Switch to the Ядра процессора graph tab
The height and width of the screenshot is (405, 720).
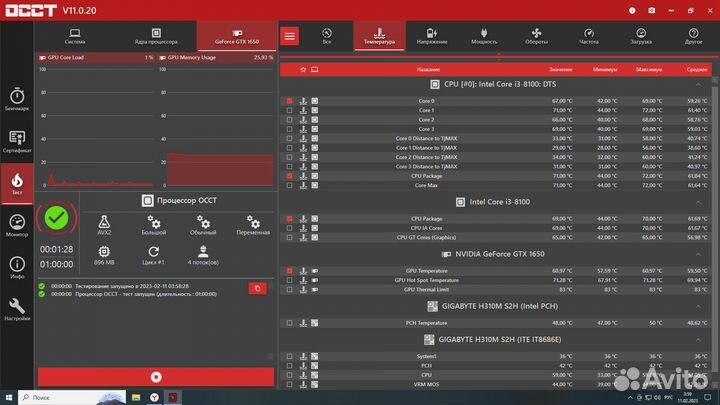coord(155,37)
